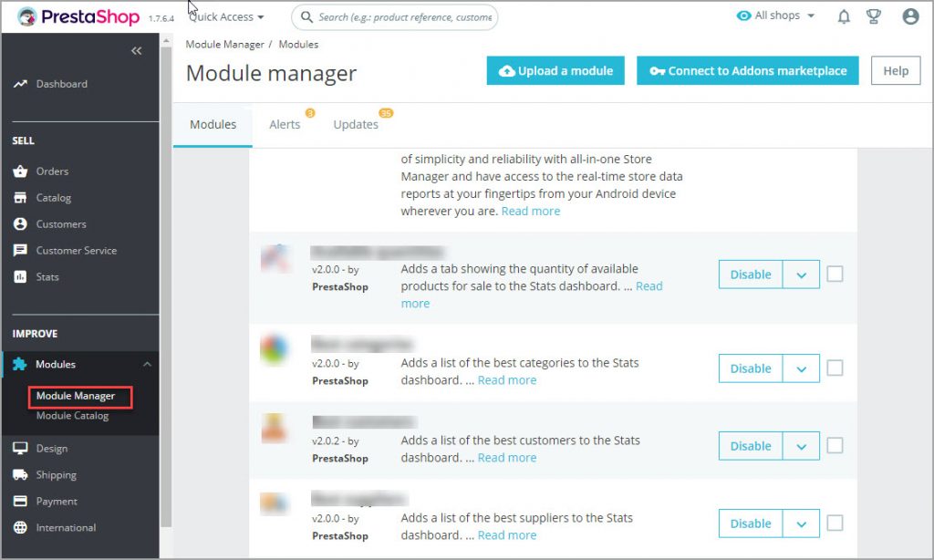Switch to the Updates tab
The image size is (934, 560).
[356, 125]
